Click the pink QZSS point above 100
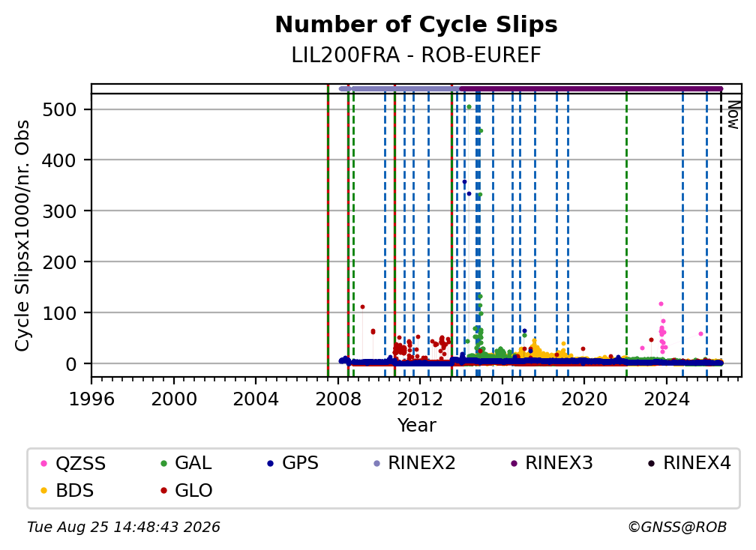 click(x=661, y=304)
